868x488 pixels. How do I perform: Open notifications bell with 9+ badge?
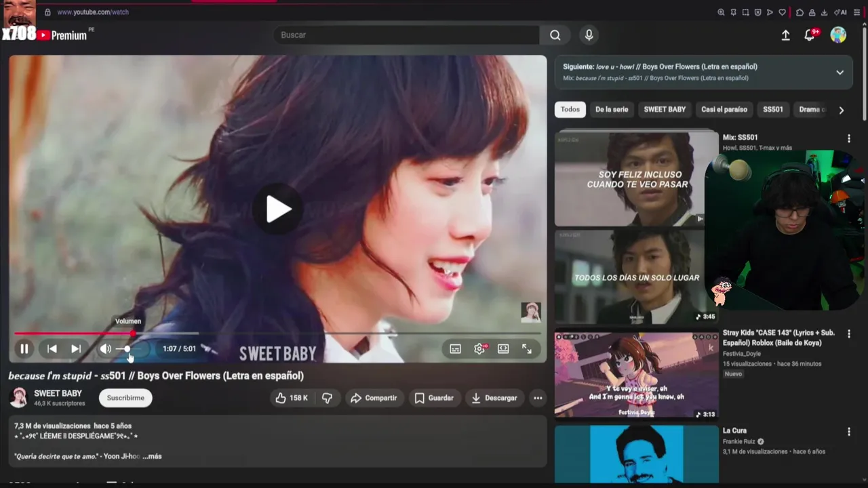(810, 35)
